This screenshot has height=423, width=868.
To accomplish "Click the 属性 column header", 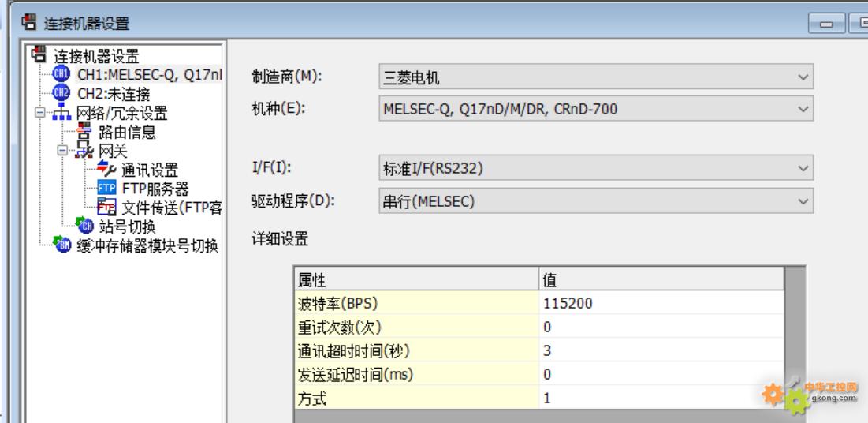I will pyautogui.click(x=417, y=279).
